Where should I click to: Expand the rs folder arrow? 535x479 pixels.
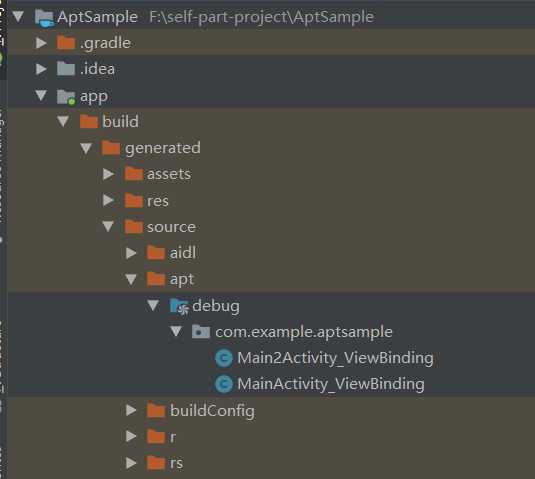tap(131, 463)
